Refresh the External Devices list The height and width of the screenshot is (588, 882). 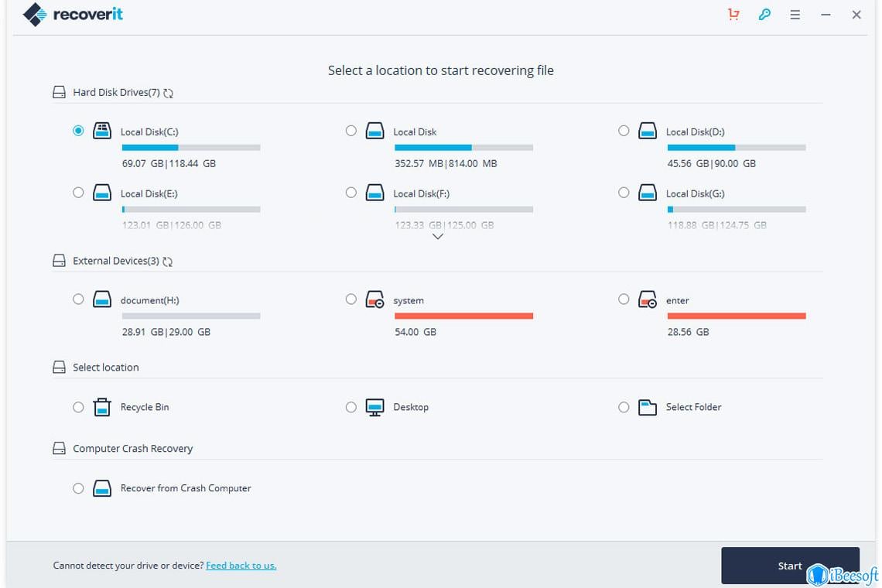(168, 262)
